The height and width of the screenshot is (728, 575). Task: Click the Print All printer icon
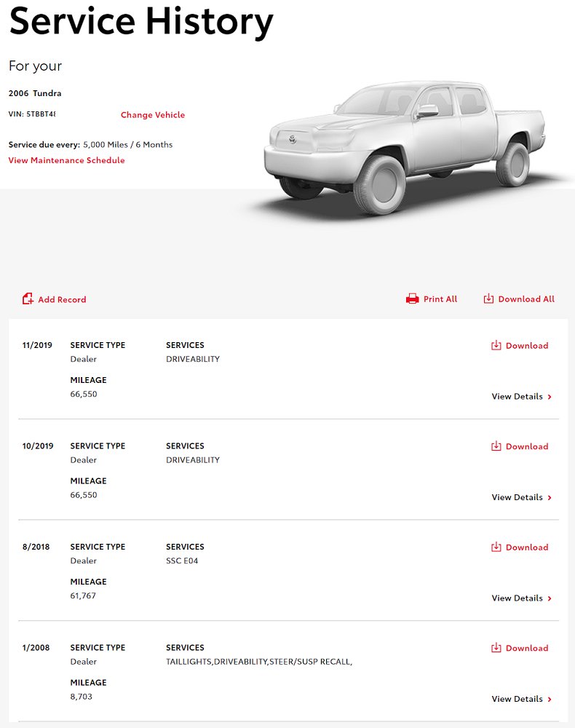coord(412,299)
